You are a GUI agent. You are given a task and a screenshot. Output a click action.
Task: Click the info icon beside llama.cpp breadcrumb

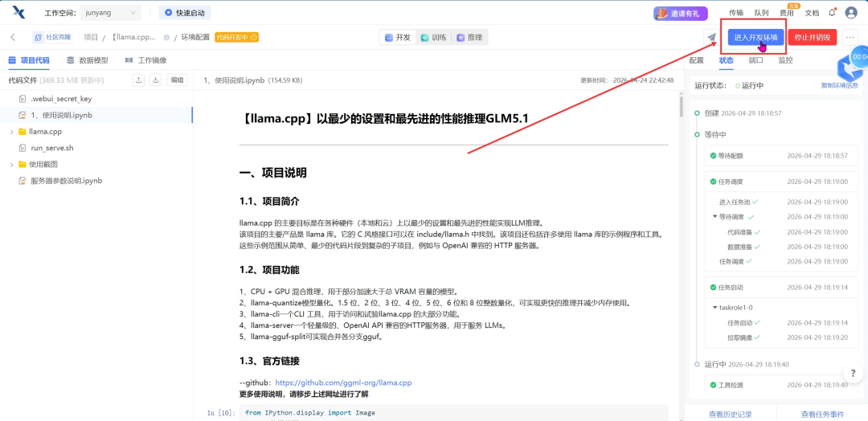(166, 38)
